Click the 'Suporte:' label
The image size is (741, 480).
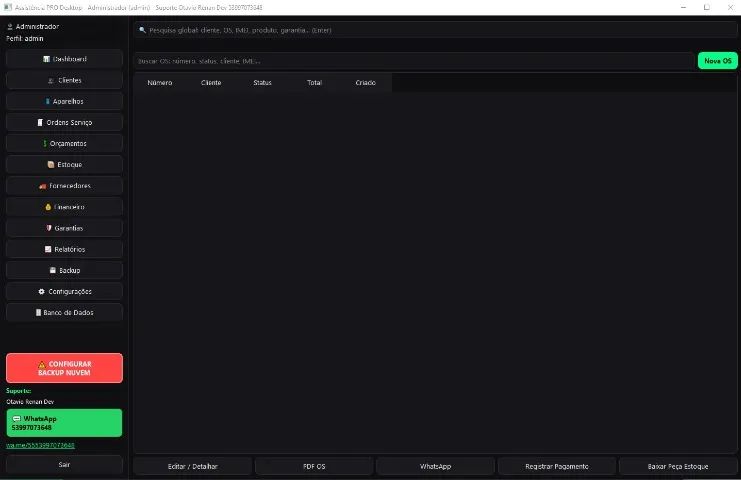pyautogui.click(x=19, y=391)
